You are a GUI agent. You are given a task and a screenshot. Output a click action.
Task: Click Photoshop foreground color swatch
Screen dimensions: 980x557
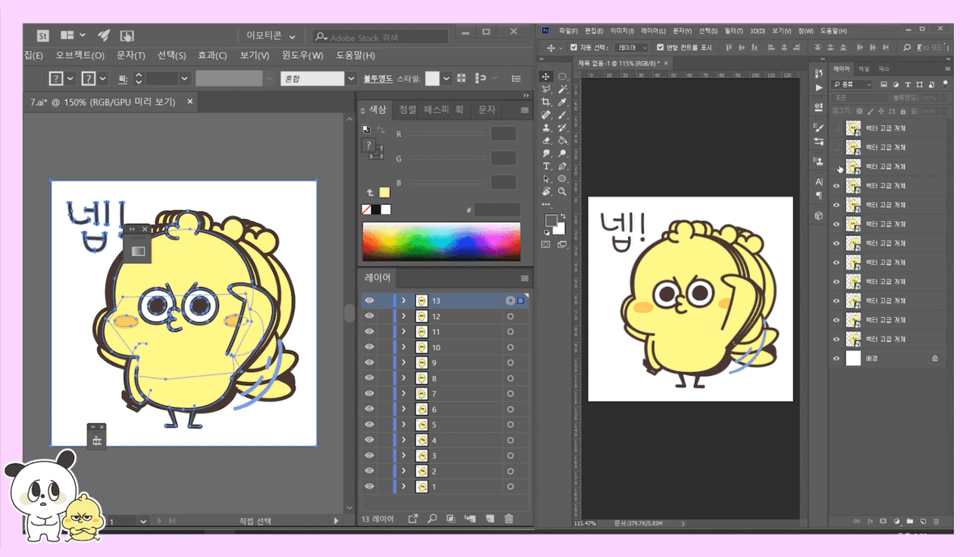[x=550, y=220]
